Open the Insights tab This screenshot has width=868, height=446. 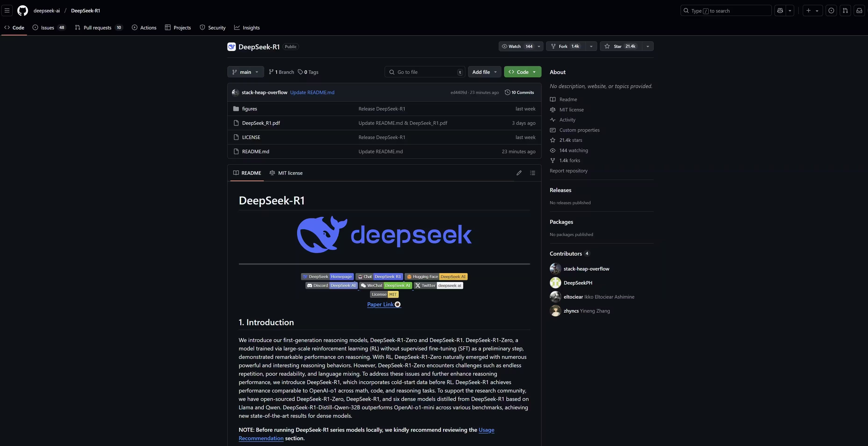click(247, 28)
